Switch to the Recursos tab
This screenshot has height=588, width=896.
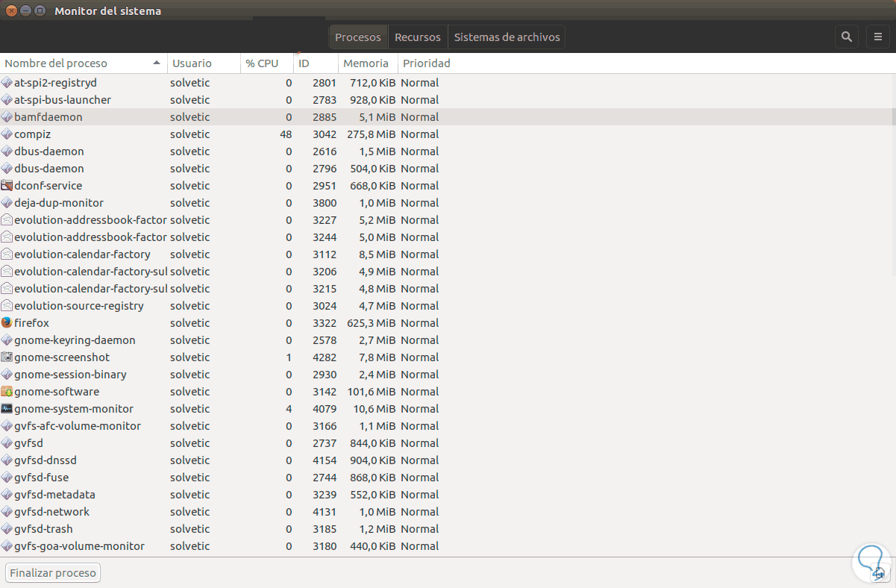click(418, 37)
